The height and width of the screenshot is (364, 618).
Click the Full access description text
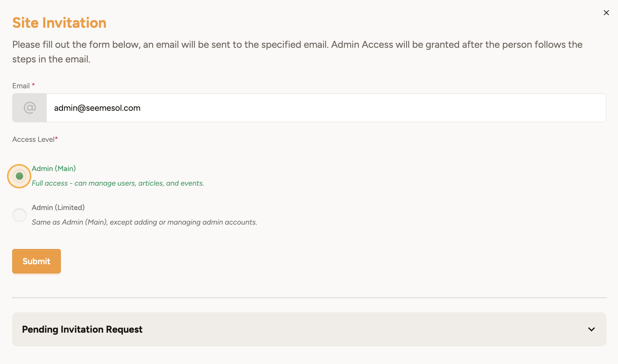118,183
